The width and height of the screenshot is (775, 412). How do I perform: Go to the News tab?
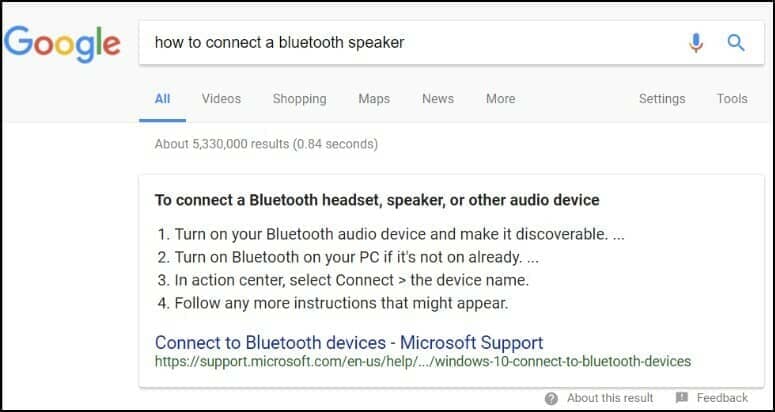(x=438, y=99)
